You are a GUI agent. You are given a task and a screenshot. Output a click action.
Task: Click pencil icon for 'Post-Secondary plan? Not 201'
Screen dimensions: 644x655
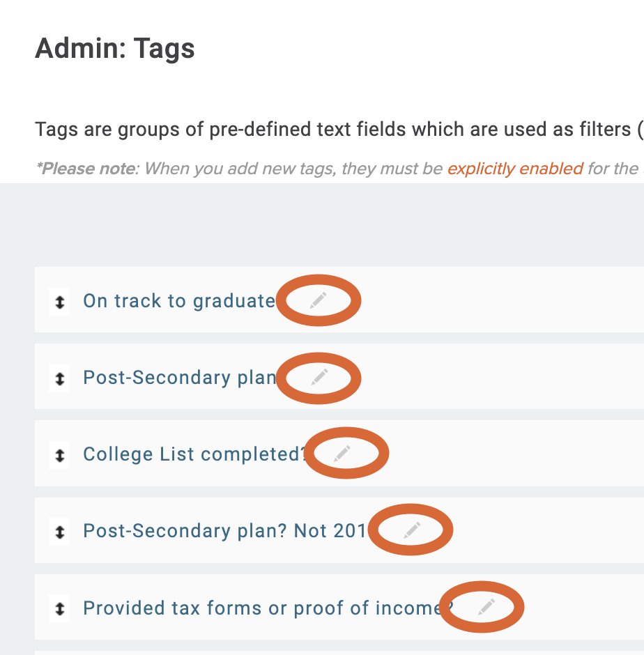(x=412, y=530)
